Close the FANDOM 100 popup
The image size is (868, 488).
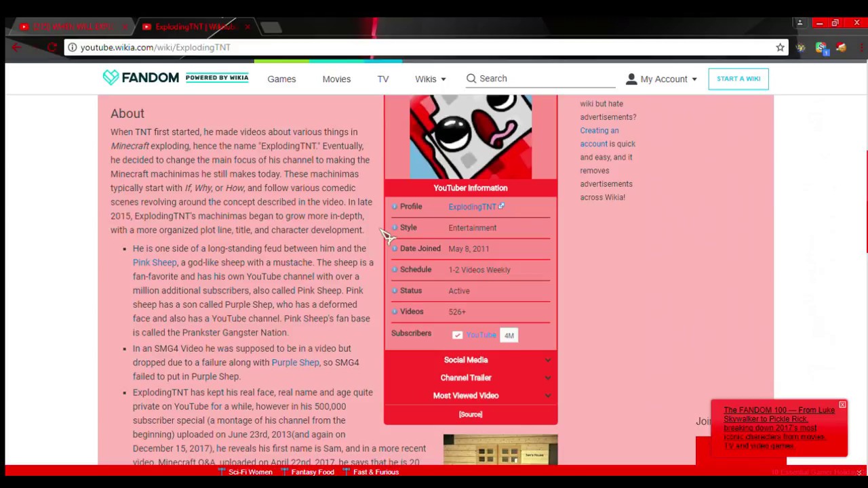point(842,405)
